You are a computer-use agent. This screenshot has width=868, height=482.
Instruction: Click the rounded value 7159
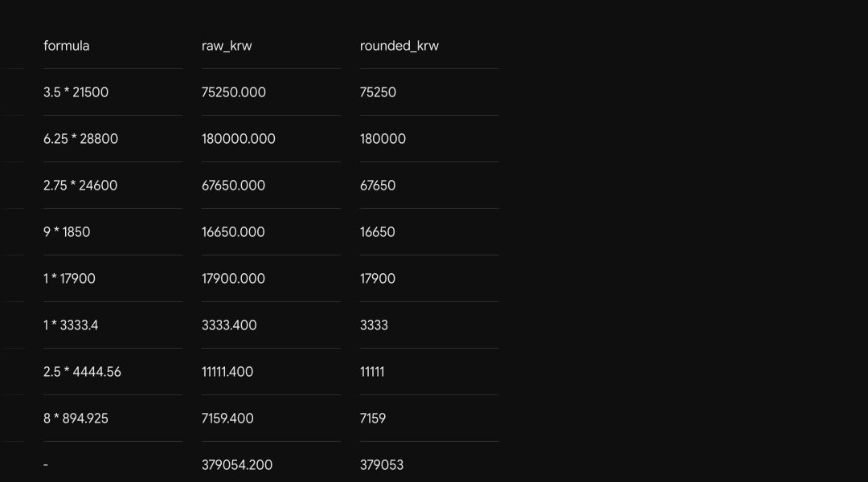click(x=373, y=418)
